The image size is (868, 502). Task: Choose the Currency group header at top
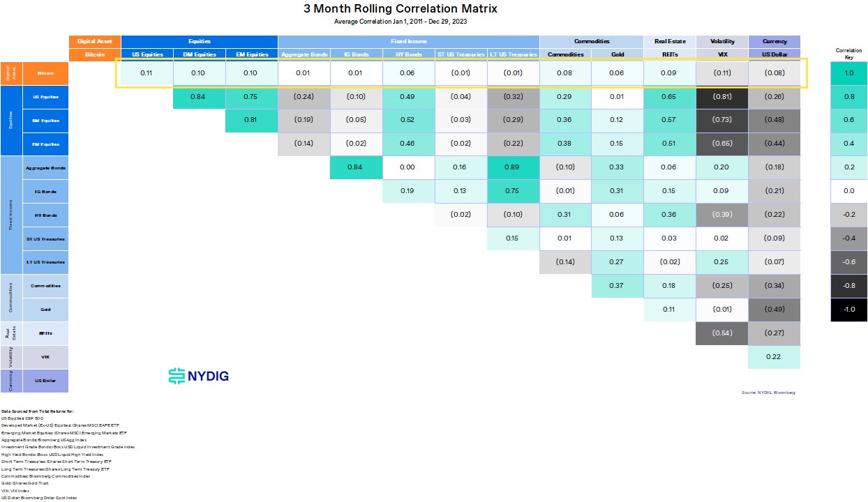click(x=775, y=41)
